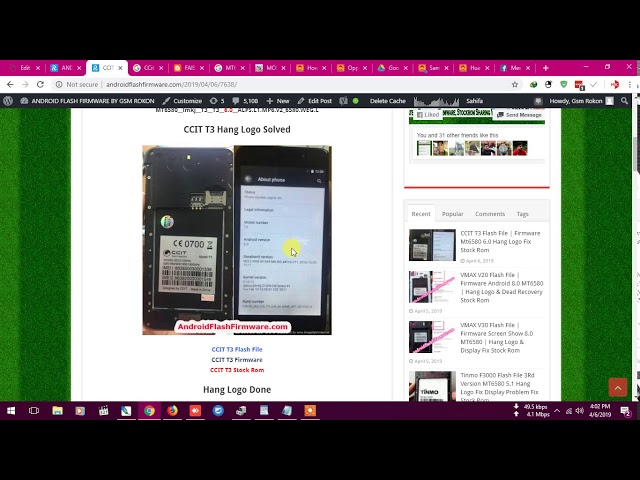Viewport: 640px width, 480px height.
Task: Open ANDROID FLASH FIRMWARE BY GSM ROKON site menu
Action: (x=87, y=101)
